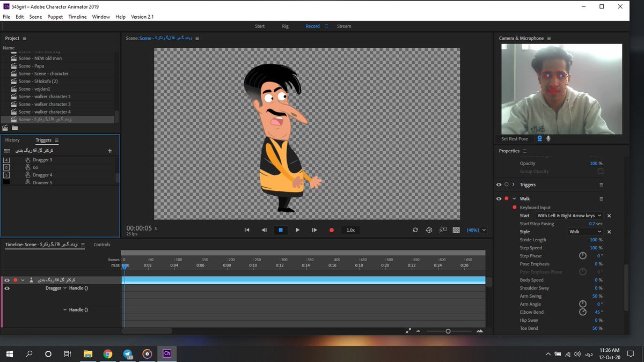This screenshot has height=362, width=644.
Task: Toggle the microphone input icon
Action: coord(548,138)
